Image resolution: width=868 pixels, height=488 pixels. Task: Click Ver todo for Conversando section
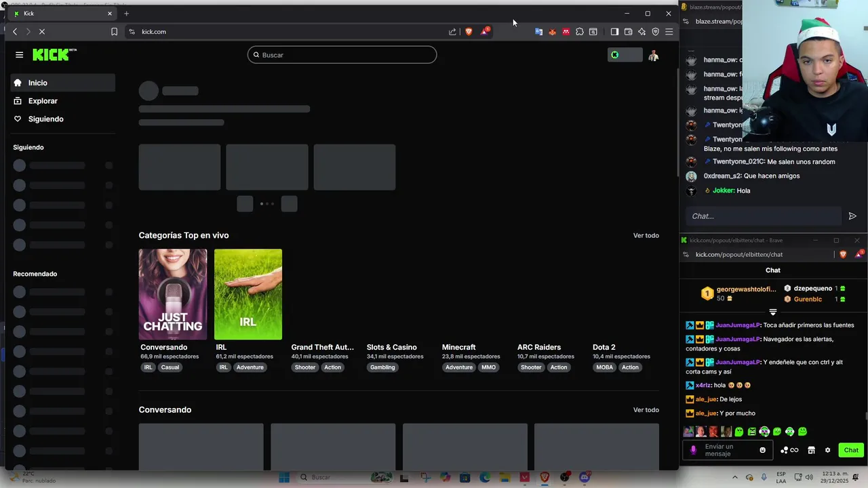(646, 410)
